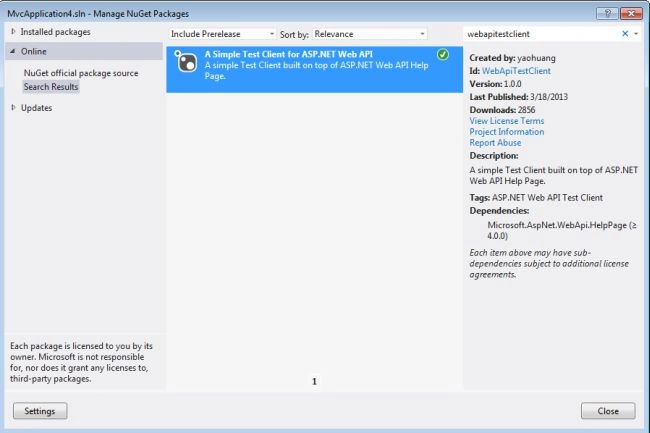The image size is (650, 433).
Task: Click the Version 1.0.0 text
Action: click(x=495, y=84)
